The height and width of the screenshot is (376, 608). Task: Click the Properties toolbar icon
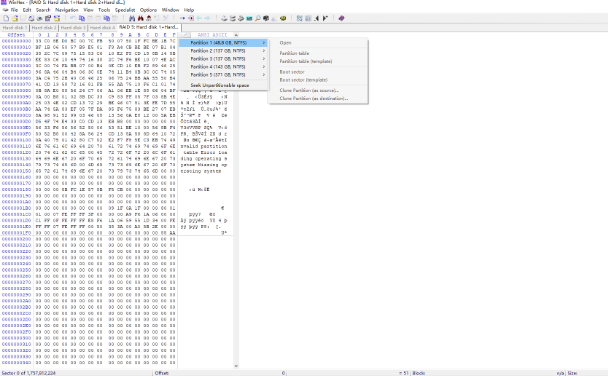pyautogui.click(x=48, y=18)
